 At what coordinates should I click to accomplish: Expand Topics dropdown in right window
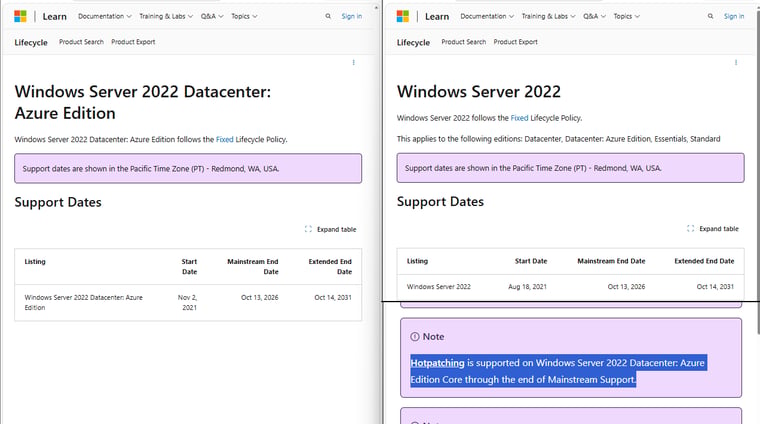(x=627, y=16)
